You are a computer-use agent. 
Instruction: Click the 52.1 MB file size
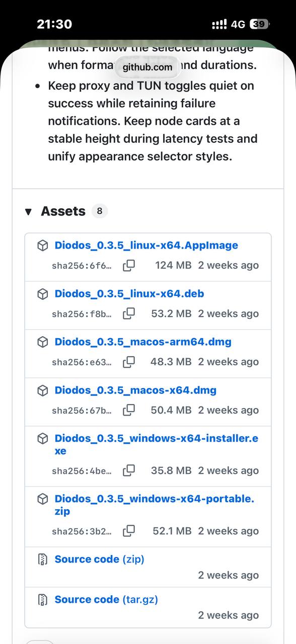[x=172, y=531]
